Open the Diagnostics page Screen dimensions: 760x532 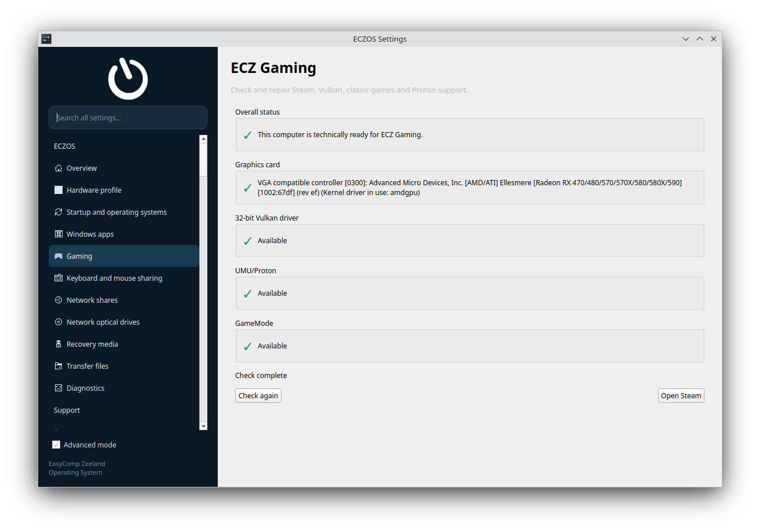tap(124, 388)
